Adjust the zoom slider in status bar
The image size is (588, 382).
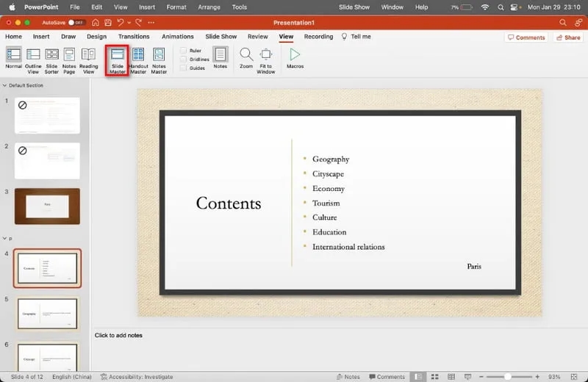(x=508, y=377)
